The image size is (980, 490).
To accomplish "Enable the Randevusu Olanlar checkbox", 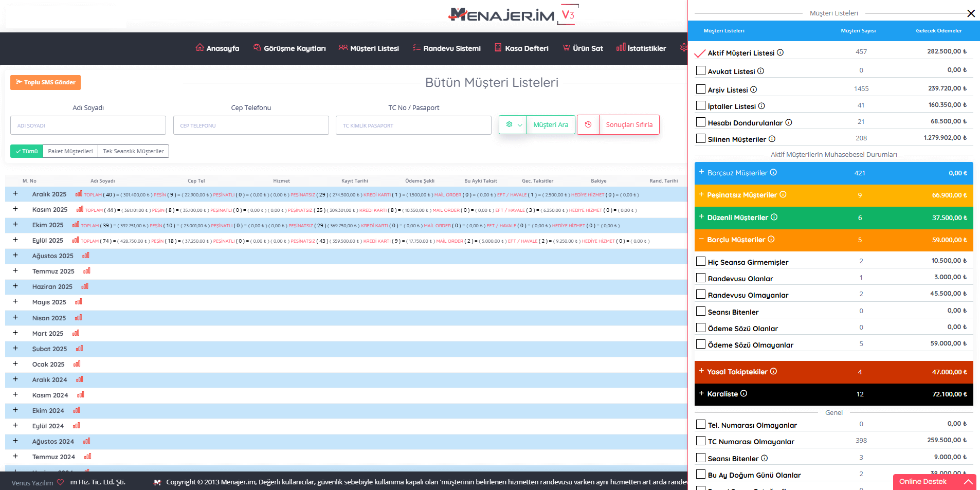I will coord(700,278).
